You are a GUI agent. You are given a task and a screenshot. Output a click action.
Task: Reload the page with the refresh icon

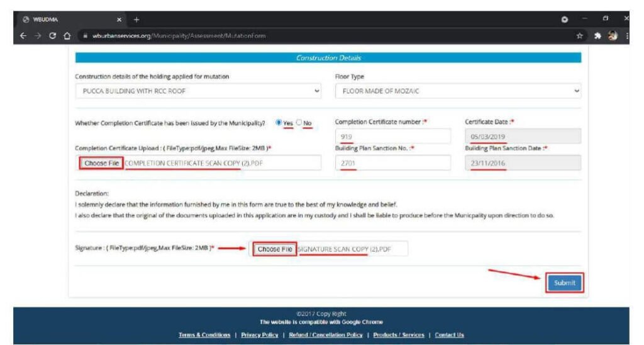tap(53, 36)
